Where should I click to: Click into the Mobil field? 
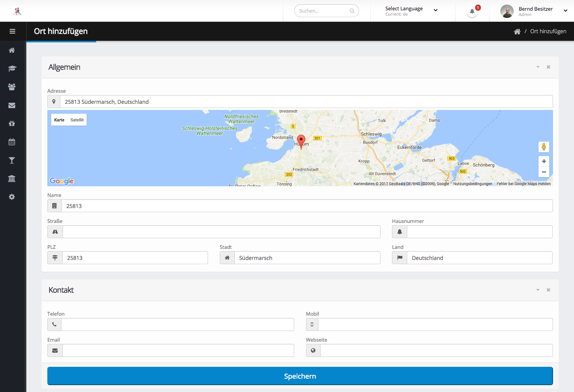click(435, 324)
